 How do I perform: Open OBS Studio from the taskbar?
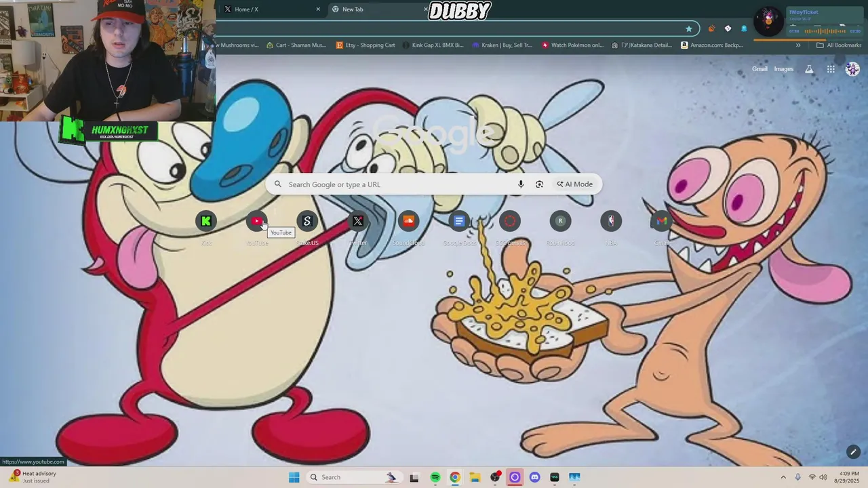click(495, 477)
